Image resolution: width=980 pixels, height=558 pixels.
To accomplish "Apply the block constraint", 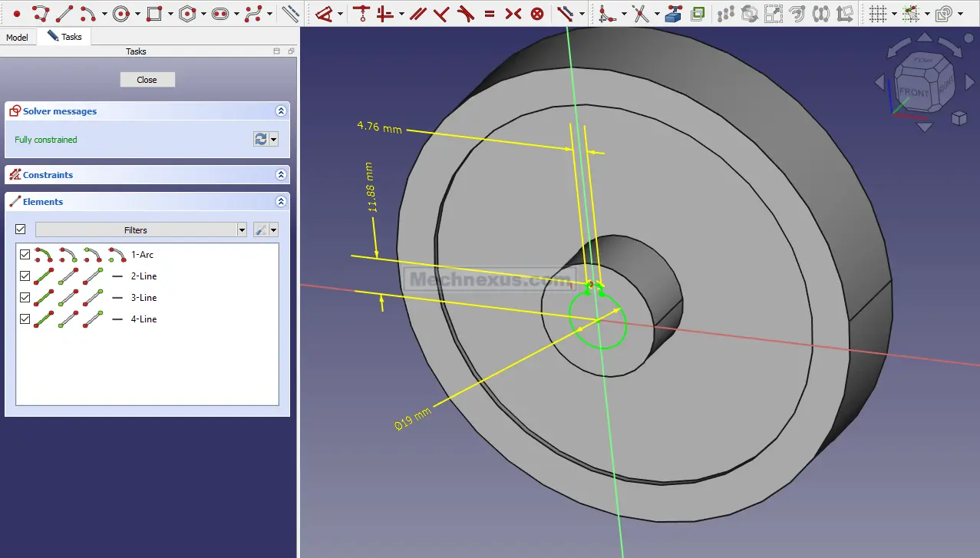I will tap(537, 14).
